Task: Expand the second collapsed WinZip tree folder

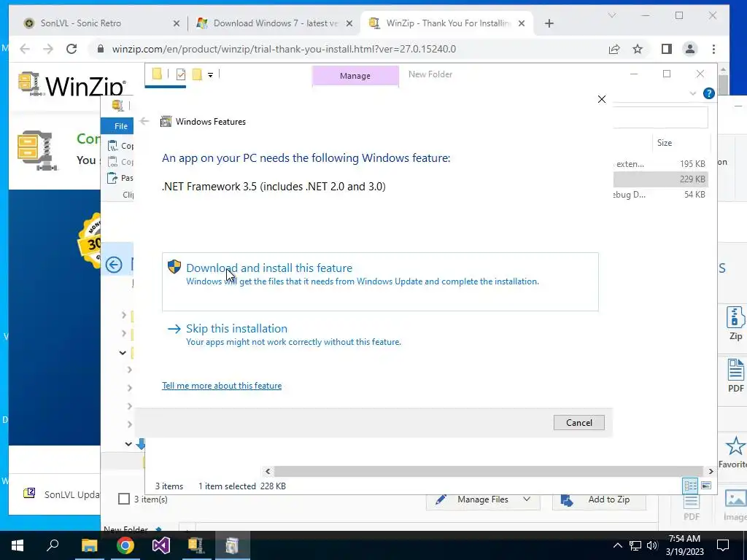Action: point(124,333)
